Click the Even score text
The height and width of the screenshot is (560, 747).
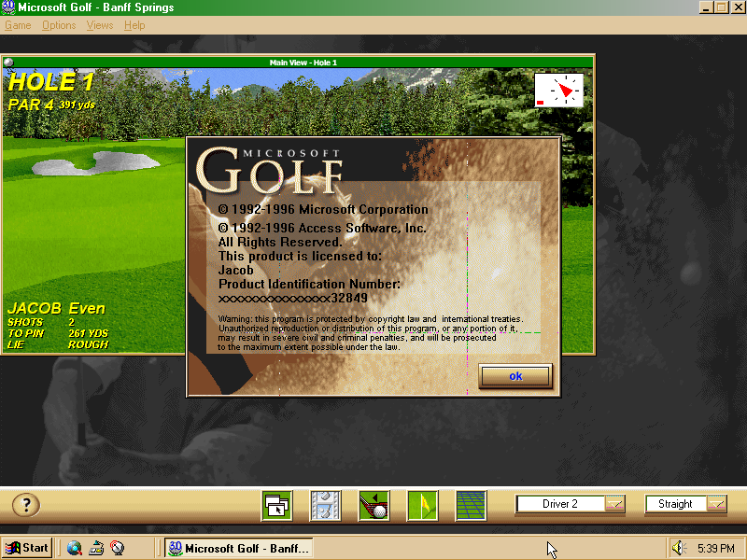coord(87,309)
